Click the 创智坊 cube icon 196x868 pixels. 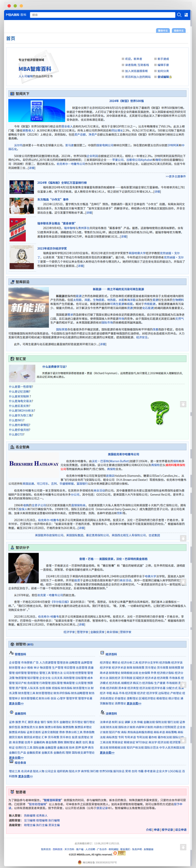pos(12,644)
